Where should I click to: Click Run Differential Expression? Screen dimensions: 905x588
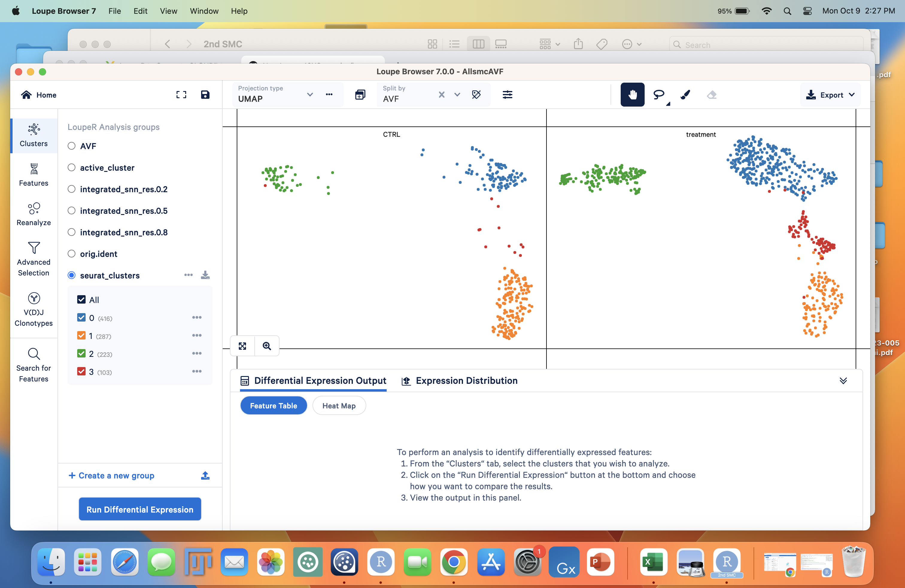pyautogui.click(x=139, y=509)
